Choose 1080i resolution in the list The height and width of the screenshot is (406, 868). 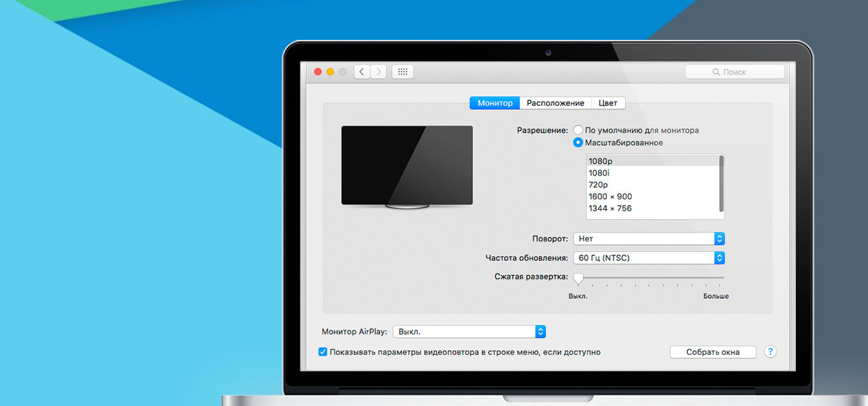point(652,173)
